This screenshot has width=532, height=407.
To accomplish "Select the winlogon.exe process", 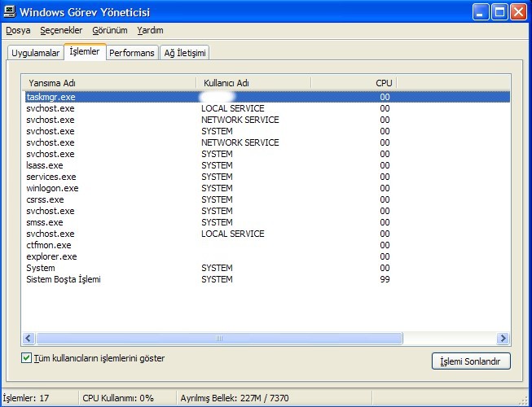I will [x=52, y=188].
